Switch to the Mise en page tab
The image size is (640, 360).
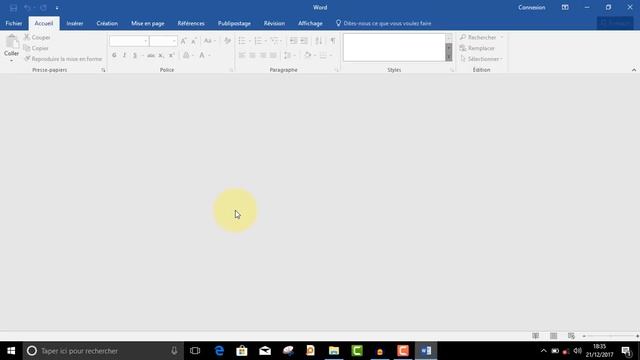coord(148,23)
